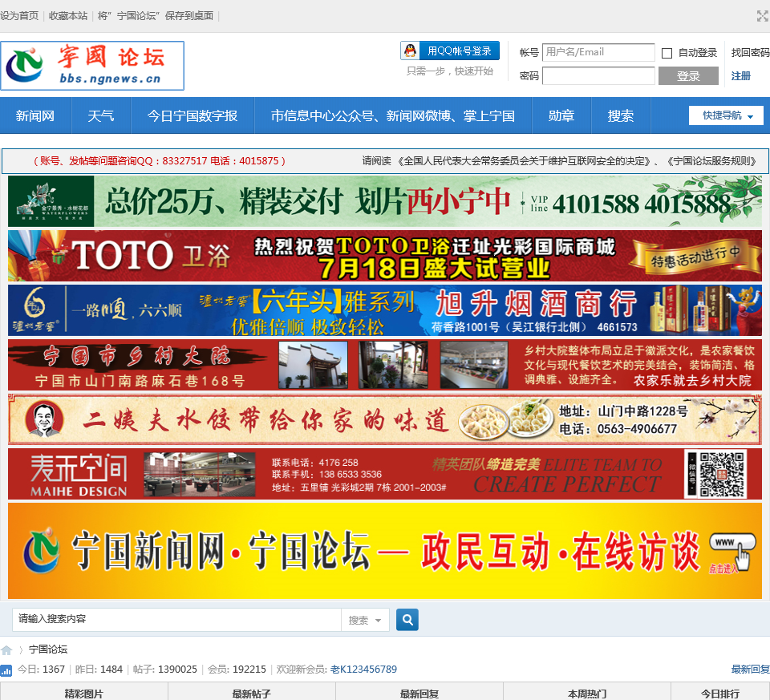
Task: Select the 最新帖子 tab
Action: pyautogui.click(x=251, y=693)
